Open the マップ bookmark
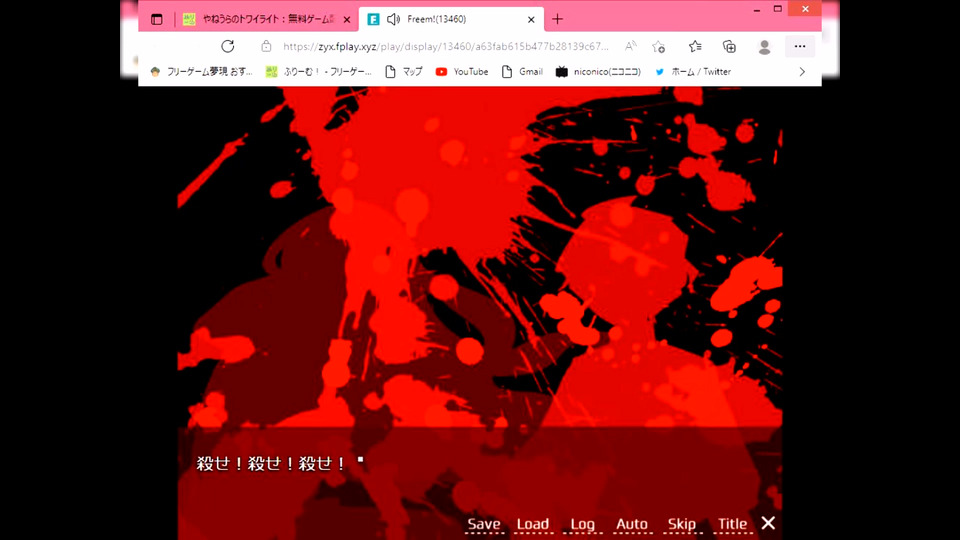This screenshot has width=960, height=540. (403, 72)
